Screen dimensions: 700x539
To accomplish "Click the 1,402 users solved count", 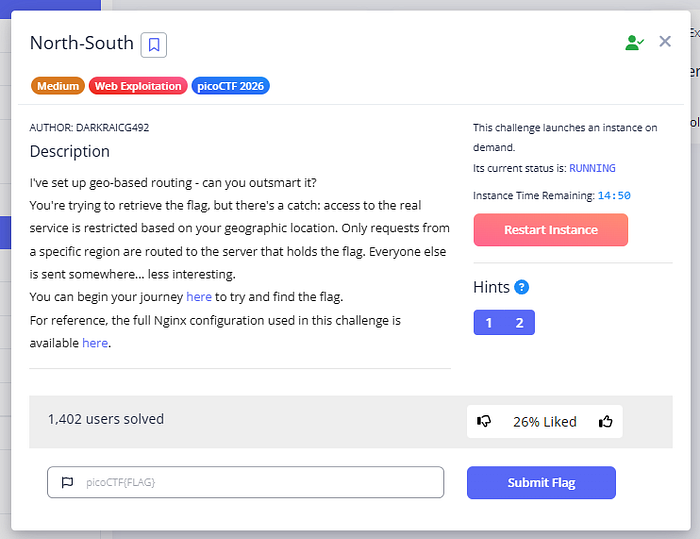I will point(106,419).
